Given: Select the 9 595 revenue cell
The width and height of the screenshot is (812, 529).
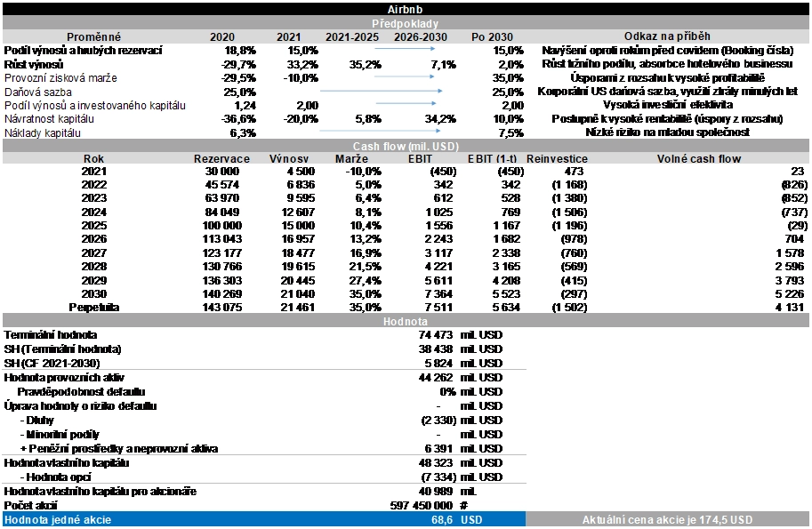Looking at the screenshot, I should pos(301,198).
